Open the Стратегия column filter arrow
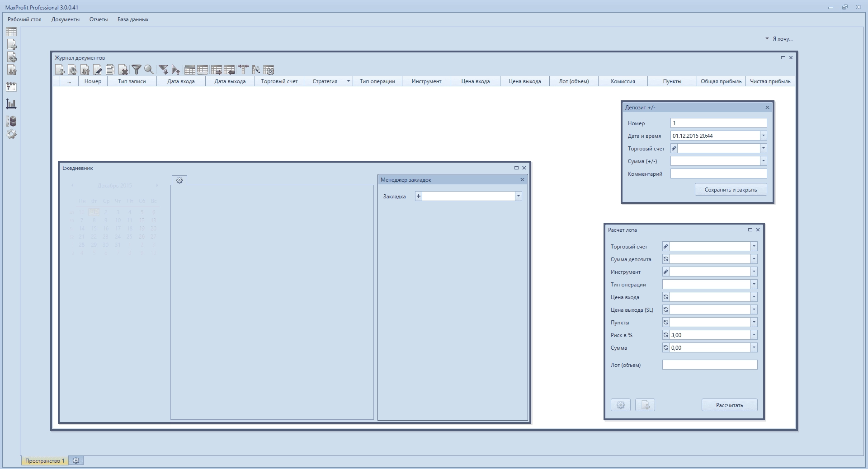868x469 pixels. click(x=349, y=81)
